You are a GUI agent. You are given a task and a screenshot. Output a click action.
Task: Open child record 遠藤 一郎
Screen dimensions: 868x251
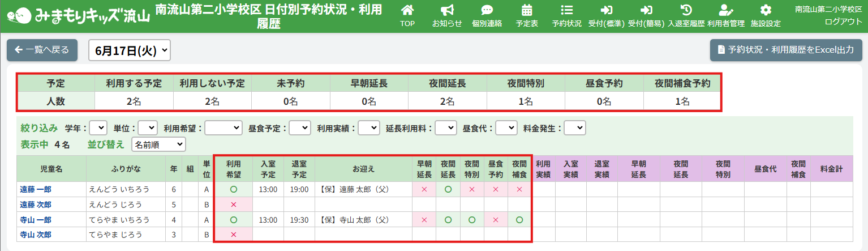coord(36,189)
